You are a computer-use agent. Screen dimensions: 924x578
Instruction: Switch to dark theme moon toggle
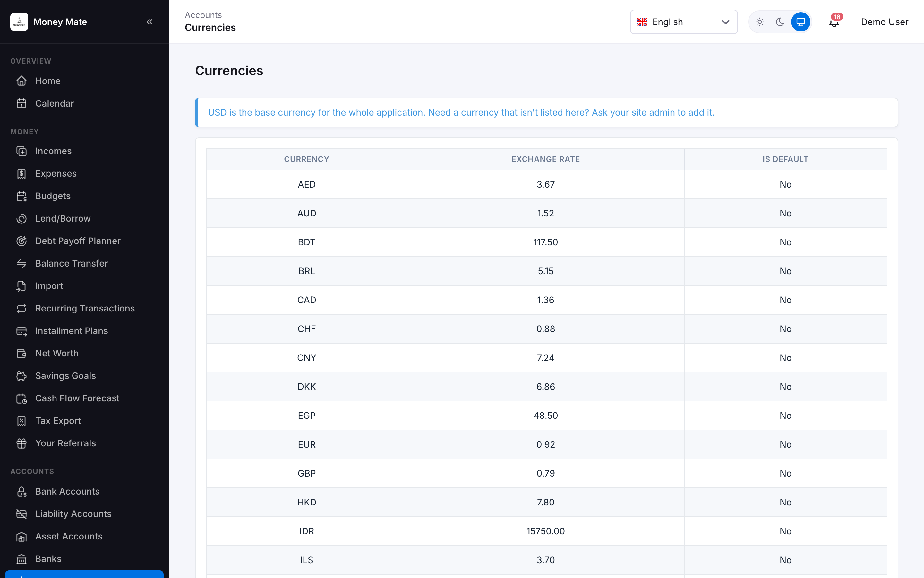(x=780, y=22)
